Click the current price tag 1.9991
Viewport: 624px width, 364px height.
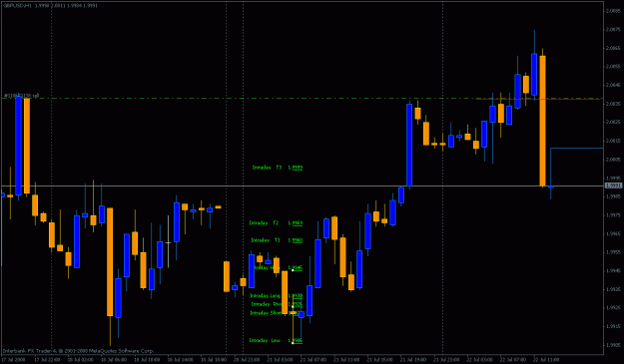[x=613, y=185]
